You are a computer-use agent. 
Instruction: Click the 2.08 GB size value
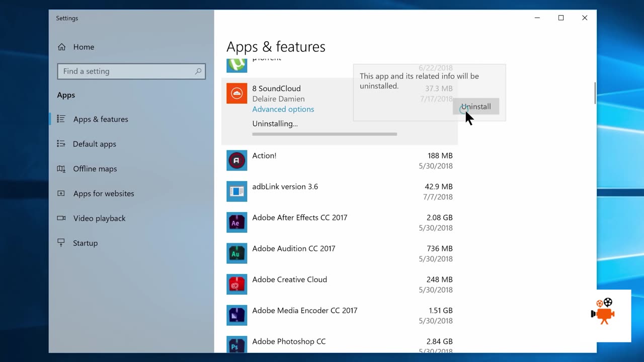click(x=439, y=218)
